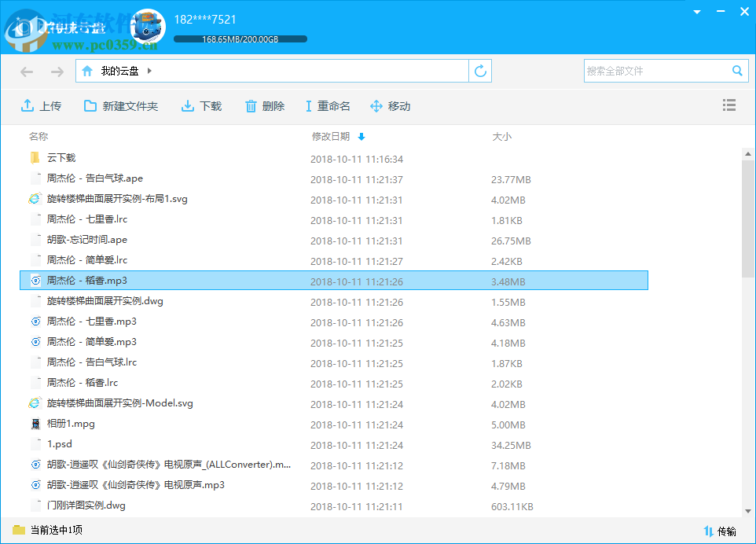Click 当前选中1项 status text
Image resolution: width=756 pixels, height=544 pixels.
57,530
